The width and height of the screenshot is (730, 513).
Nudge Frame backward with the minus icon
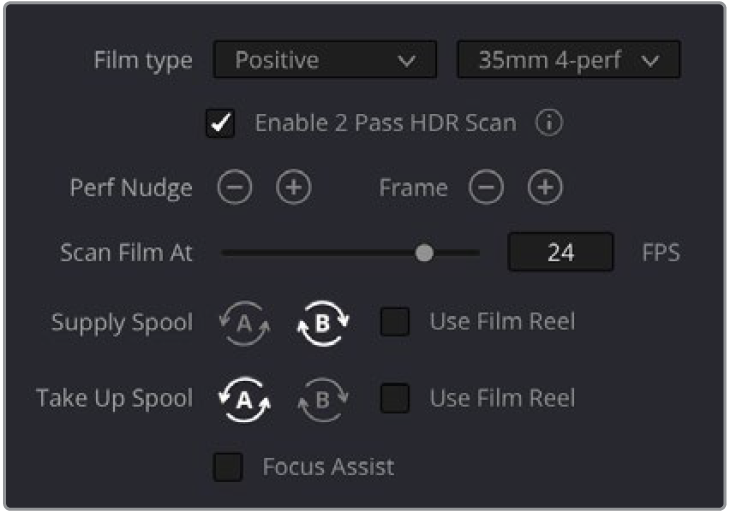coord(486,187)
